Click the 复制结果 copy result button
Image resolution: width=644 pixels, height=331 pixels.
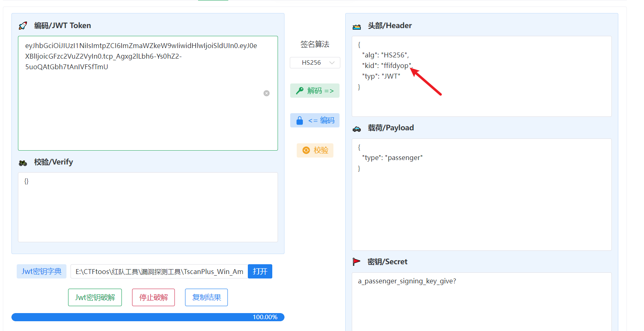tap(207, 298)
